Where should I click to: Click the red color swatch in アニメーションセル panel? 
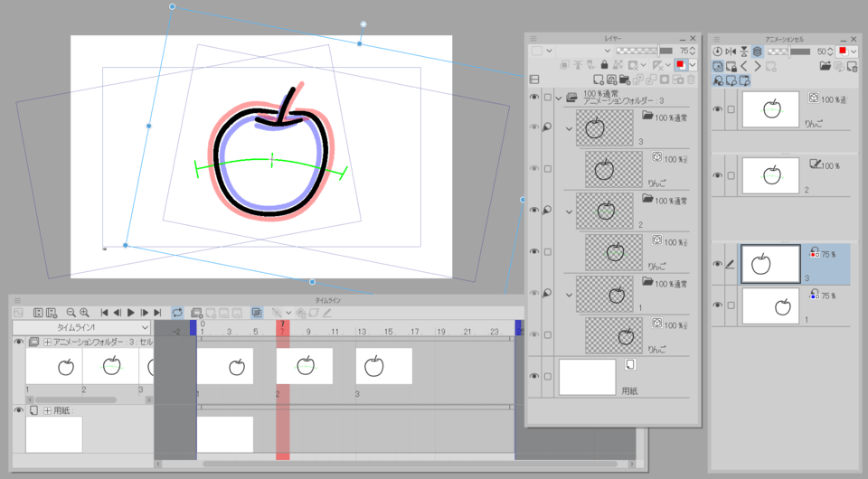[x=843, y=52]
